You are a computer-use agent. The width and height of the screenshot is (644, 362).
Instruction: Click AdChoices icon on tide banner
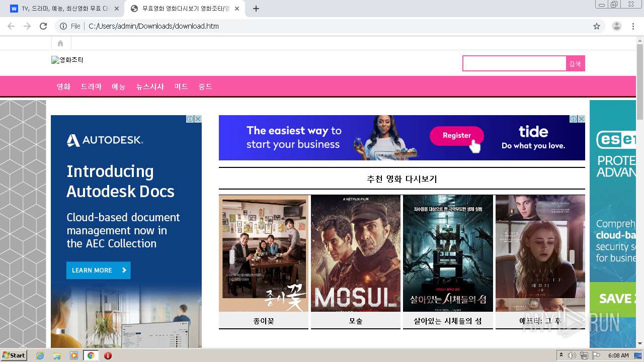pos(574,119)
